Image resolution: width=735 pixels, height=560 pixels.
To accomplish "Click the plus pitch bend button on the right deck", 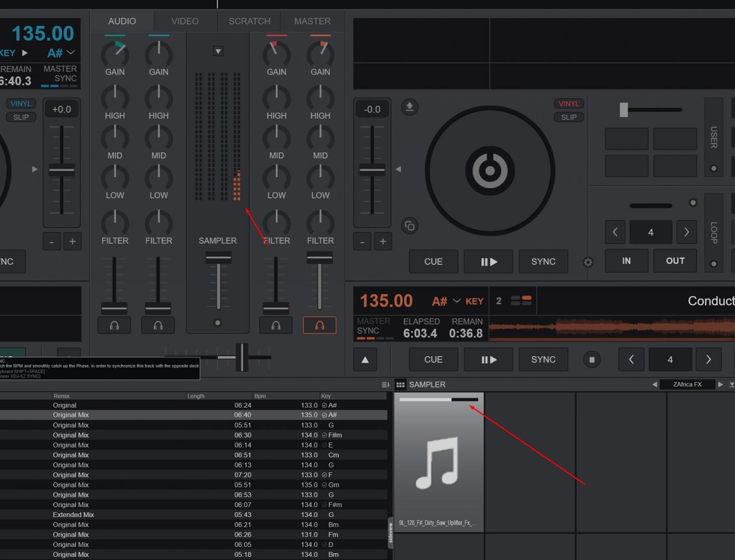I will coord(383,242).
